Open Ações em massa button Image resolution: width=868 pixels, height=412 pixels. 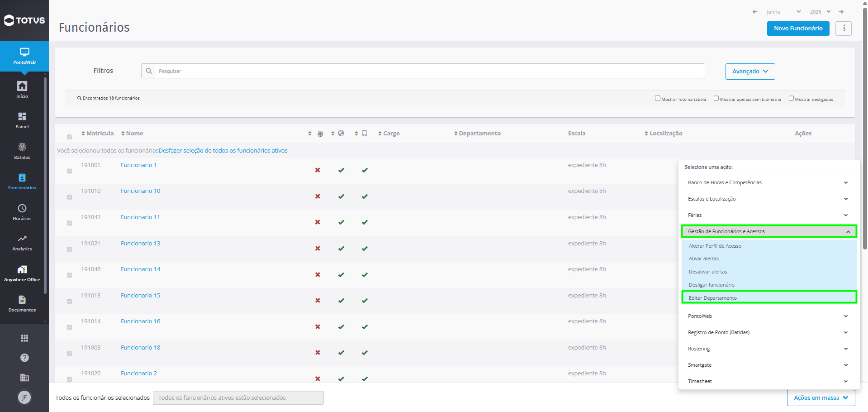pyautogui.click(x=821, y=398)
